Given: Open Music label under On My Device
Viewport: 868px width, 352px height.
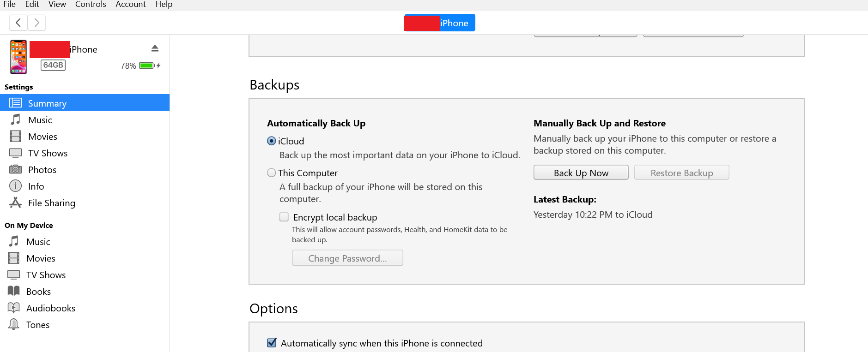Looking at the screenshot, I should (38, 242).
